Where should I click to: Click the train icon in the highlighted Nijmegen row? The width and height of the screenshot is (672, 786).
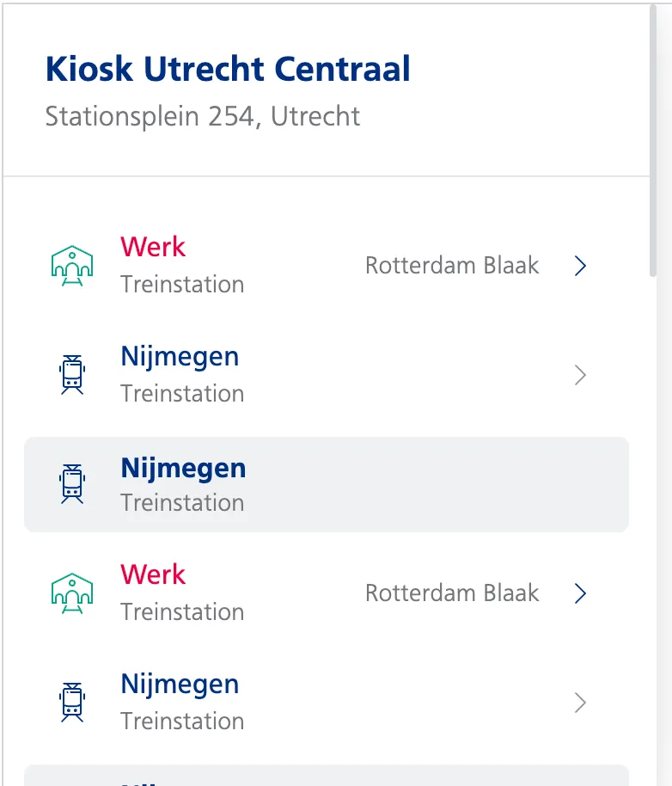[72, 484]
